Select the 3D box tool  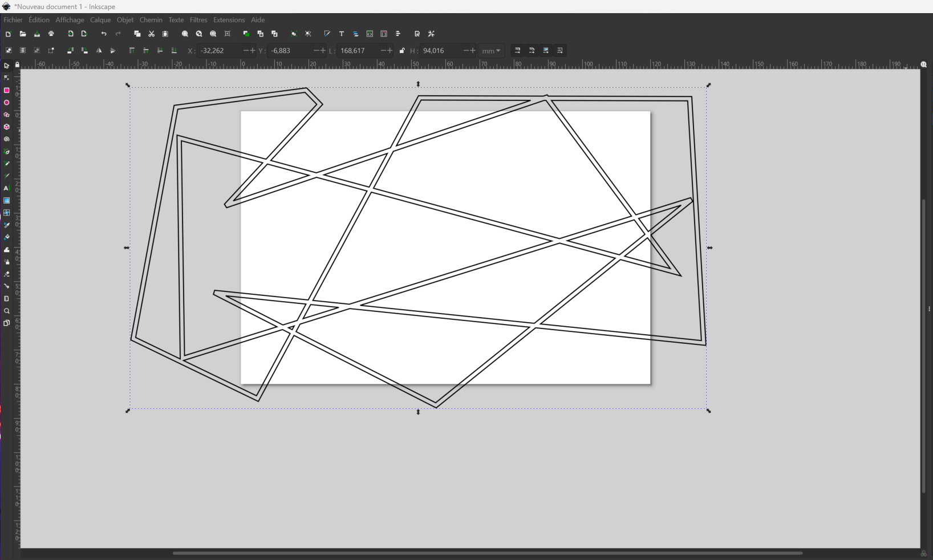[x=7, y=127]
